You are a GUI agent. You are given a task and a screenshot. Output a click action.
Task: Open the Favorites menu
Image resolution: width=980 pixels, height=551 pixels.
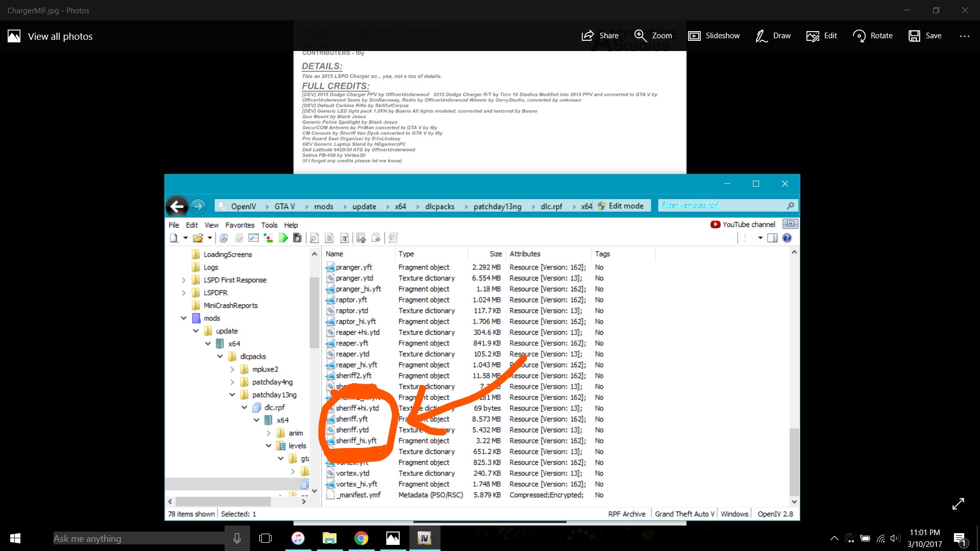pyautogui.click(x=240, y=225)
